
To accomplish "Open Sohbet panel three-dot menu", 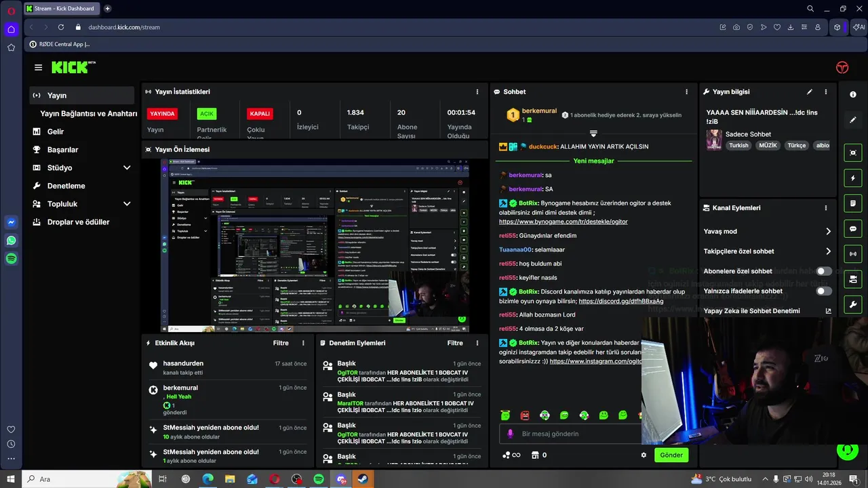I will click(x=686, y=91).
